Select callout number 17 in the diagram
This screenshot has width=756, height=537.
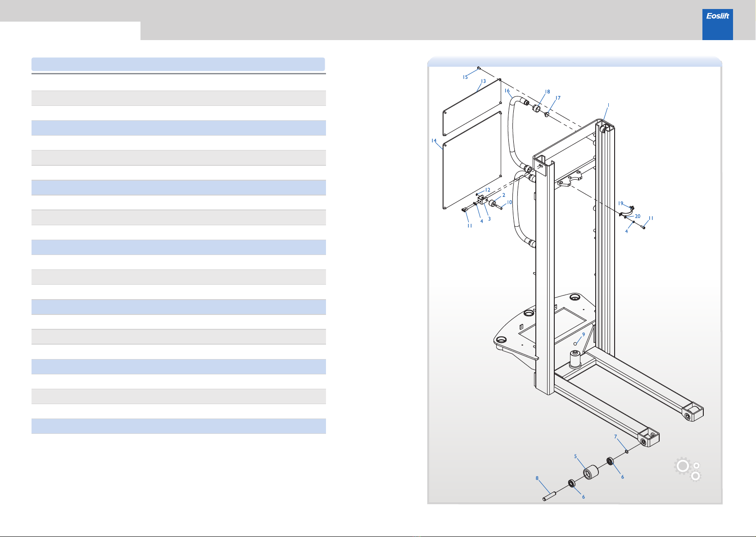click(558, 98)
